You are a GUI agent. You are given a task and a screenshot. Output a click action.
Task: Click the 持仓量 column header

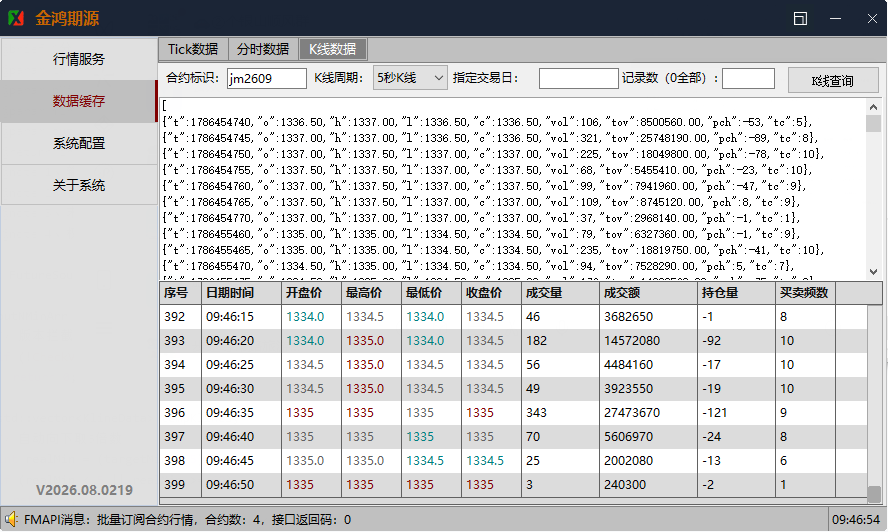[x=736, y=293]
